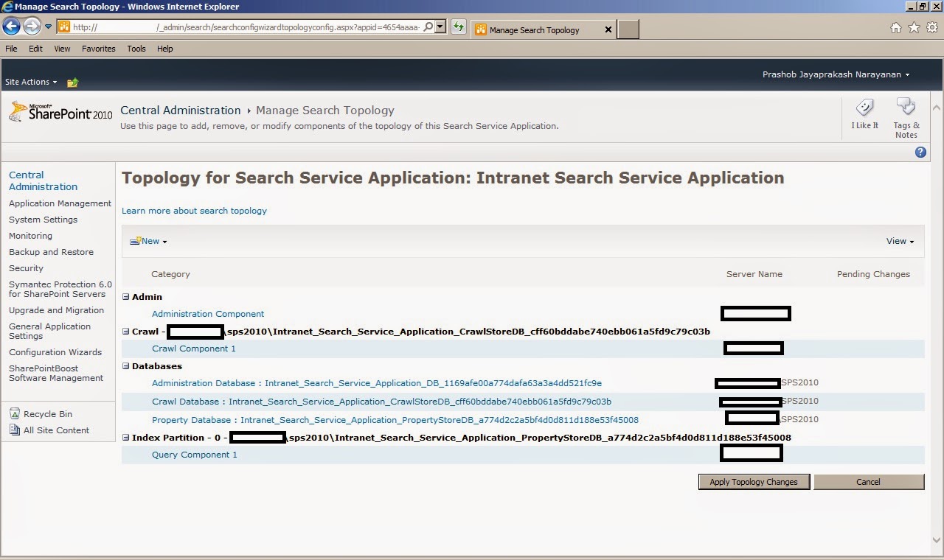This screenshot has height=560, width=944.
Task: Click the SharePoint 2010 logo
Action: pos(60,112)
